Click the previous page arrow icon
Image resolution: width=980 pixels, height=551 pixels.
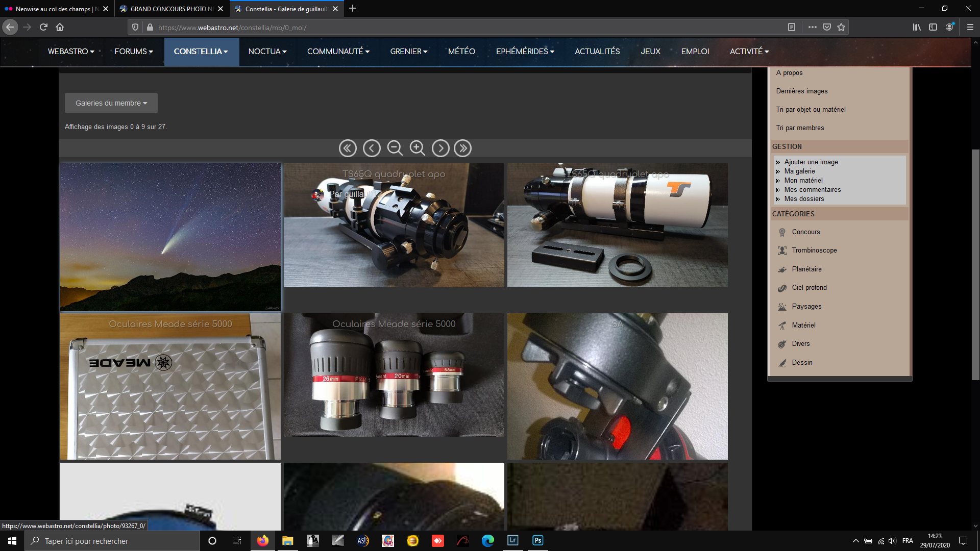(372, 148)
